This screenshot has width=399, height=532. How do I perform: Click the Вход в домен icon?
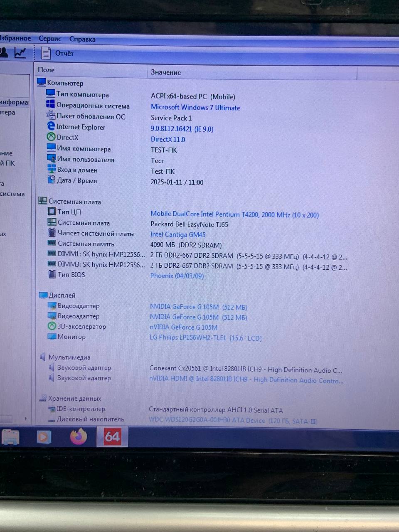(52, 169)
